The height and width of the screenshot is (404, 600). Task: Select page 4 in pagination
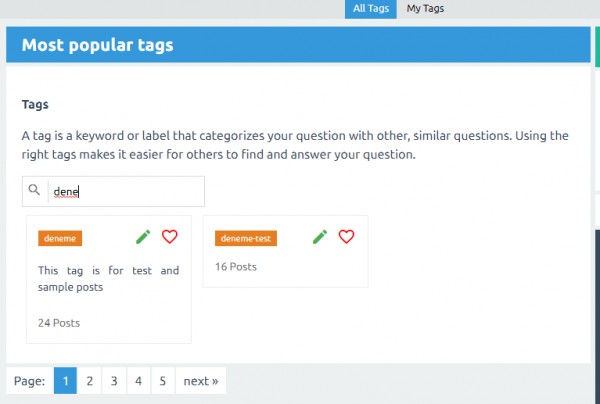139,381
